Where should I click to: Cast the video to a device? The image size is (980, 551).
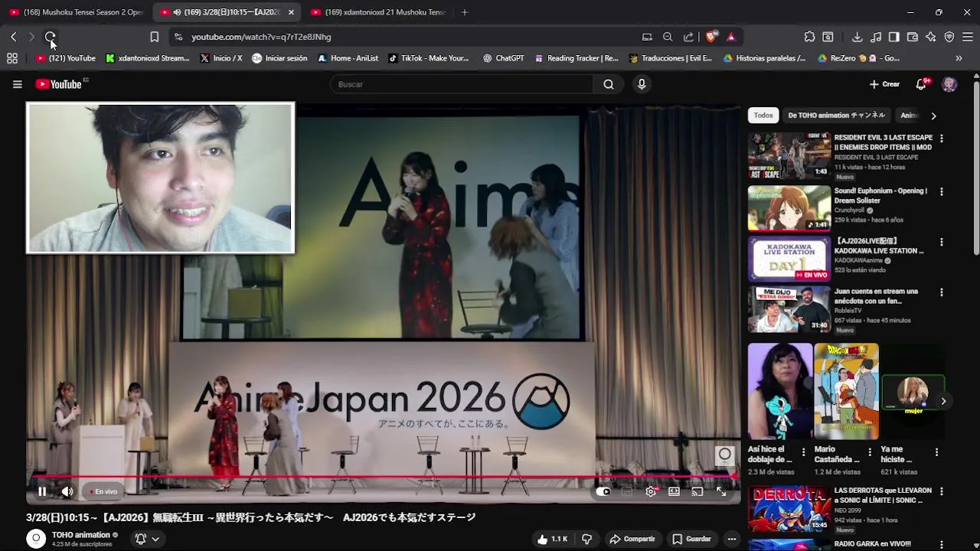[x=697, y=491]
